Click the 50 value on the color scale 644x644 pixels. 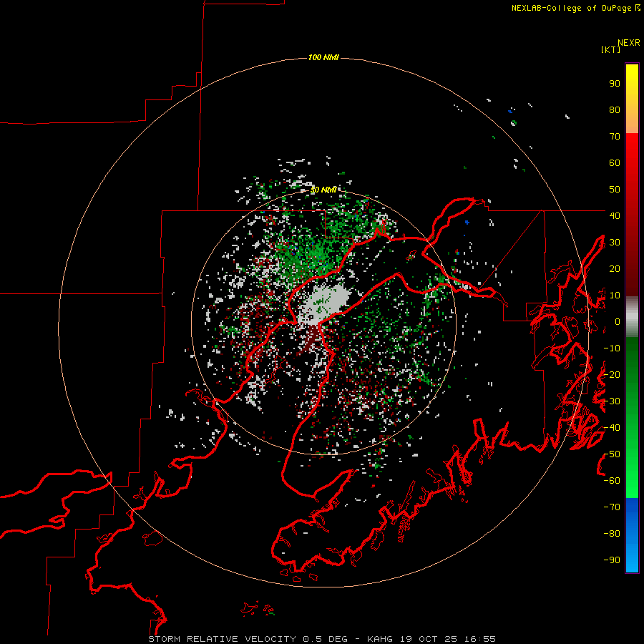615,190
